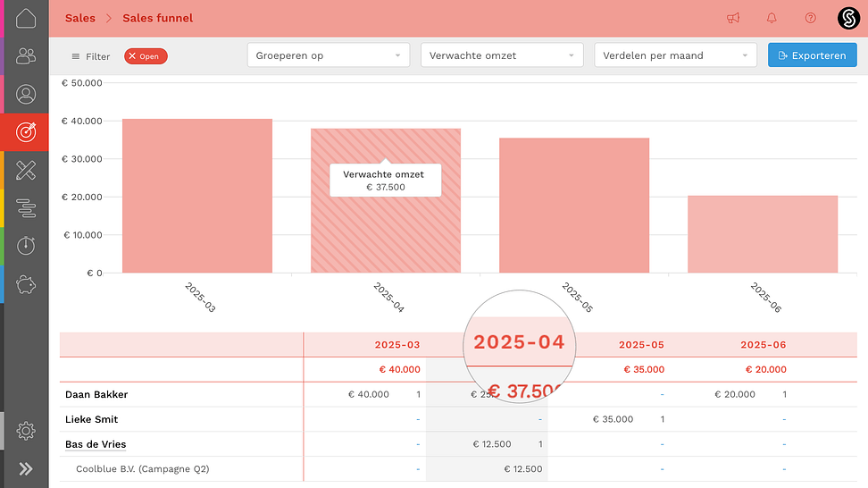Click the € 20.000 column total

coord(765,369)
